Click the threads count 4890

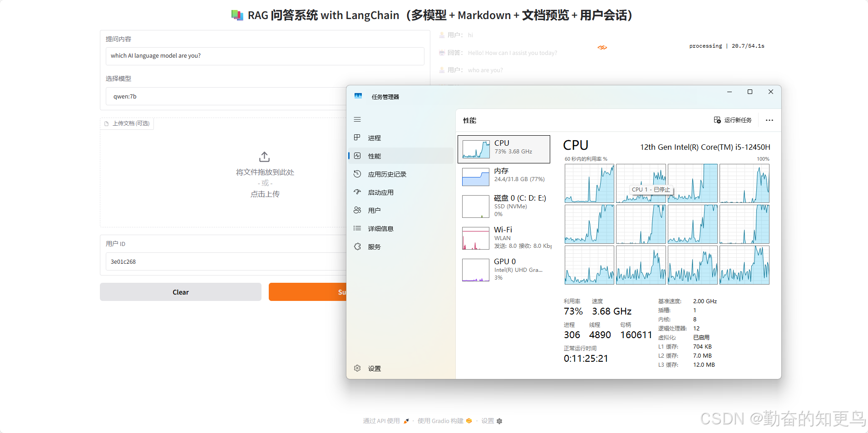[600, 335]
